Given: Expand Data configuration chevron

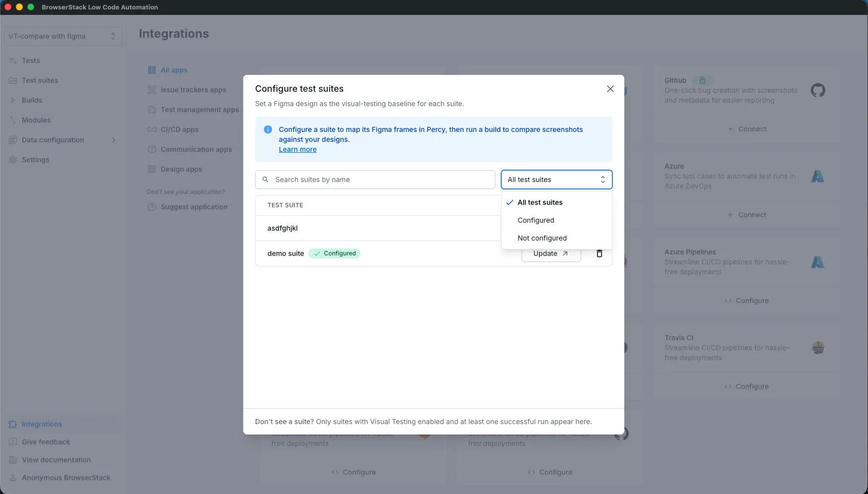Looking at the screenshot, I should 114,140.
